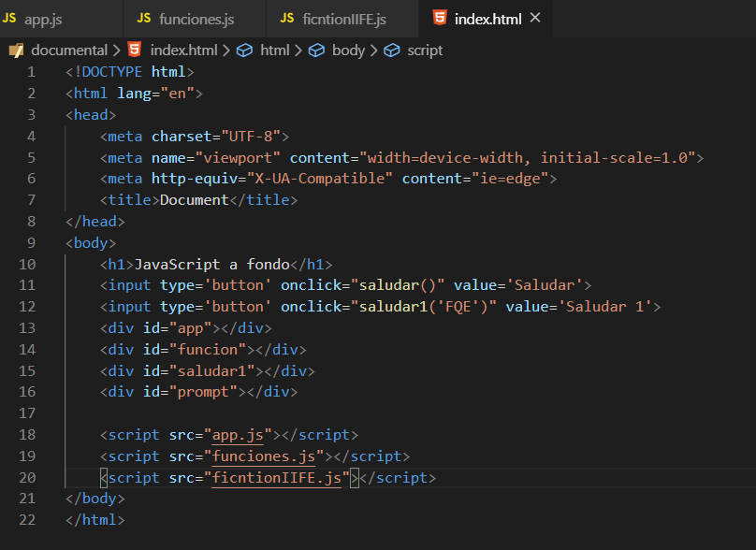Place cursor in '<!DOCTYPE html>' text
The height and width of the screenshot is (550, 756).
tap(130, 72)
